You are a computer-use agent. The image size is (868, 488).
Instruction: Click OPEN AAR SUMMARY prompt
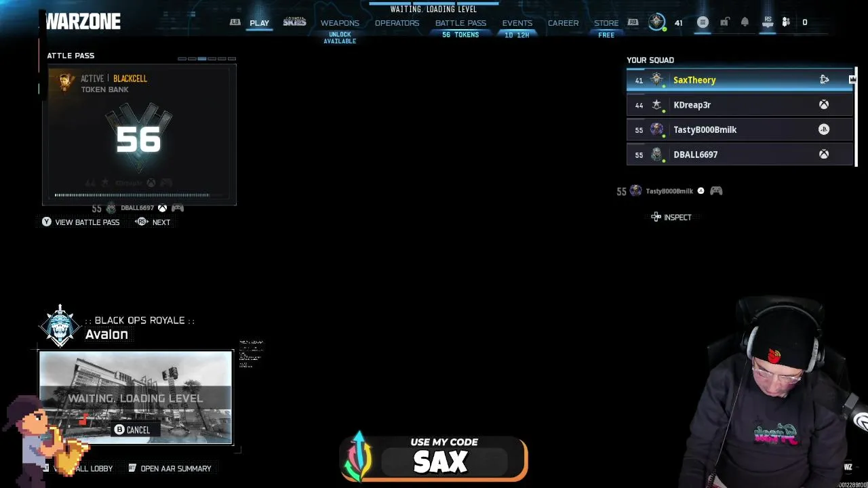(x=170, y=468)
